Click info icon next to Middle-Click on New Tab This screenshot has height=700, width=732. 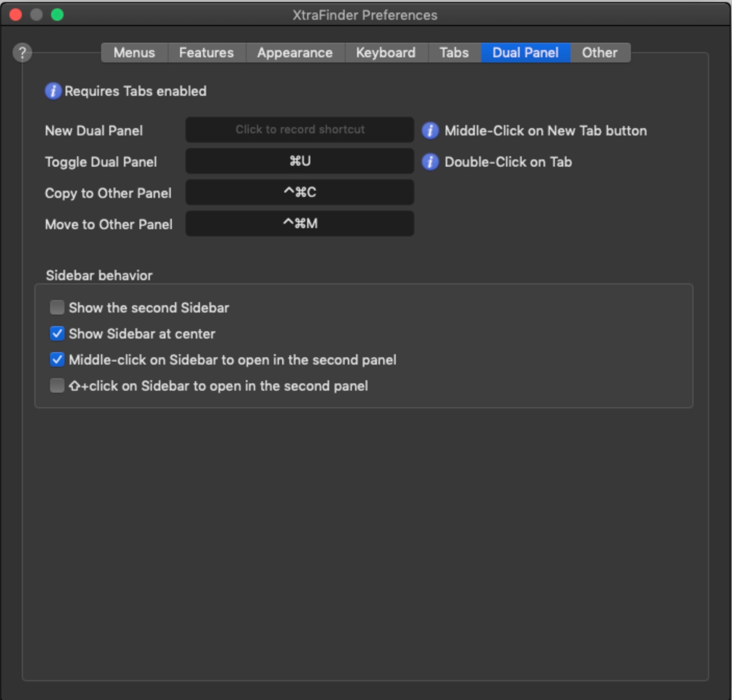(430, 131)
